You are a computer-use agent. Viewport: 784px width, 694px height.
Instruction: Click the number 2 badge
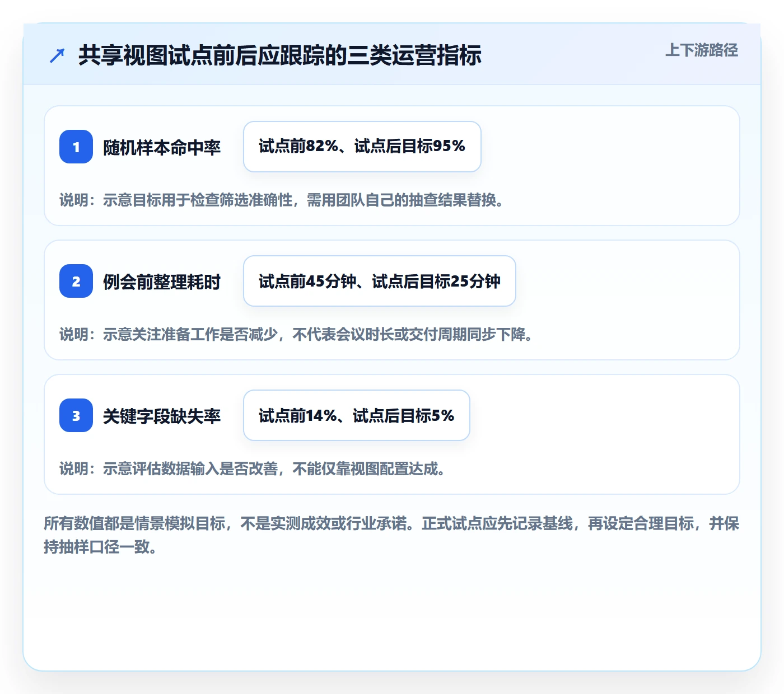pyautogui.click(x=76, y=281)
